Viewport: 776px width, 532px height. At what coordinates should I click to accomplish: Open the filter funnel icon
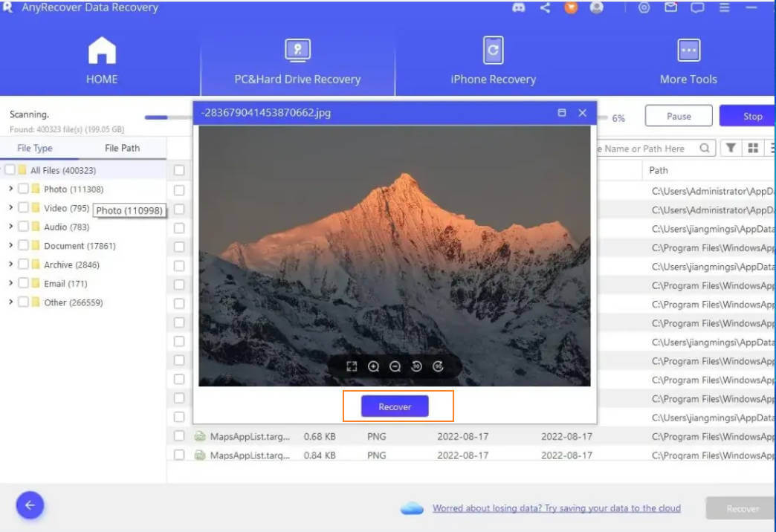click(x=731, y=148)
